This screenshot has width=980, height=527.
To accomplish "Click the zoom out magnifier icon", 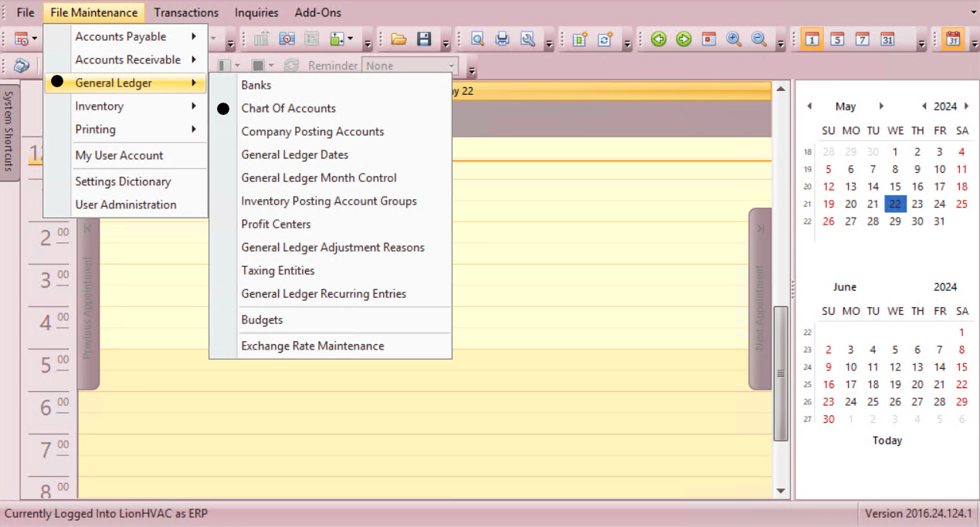I will point(759,39).
